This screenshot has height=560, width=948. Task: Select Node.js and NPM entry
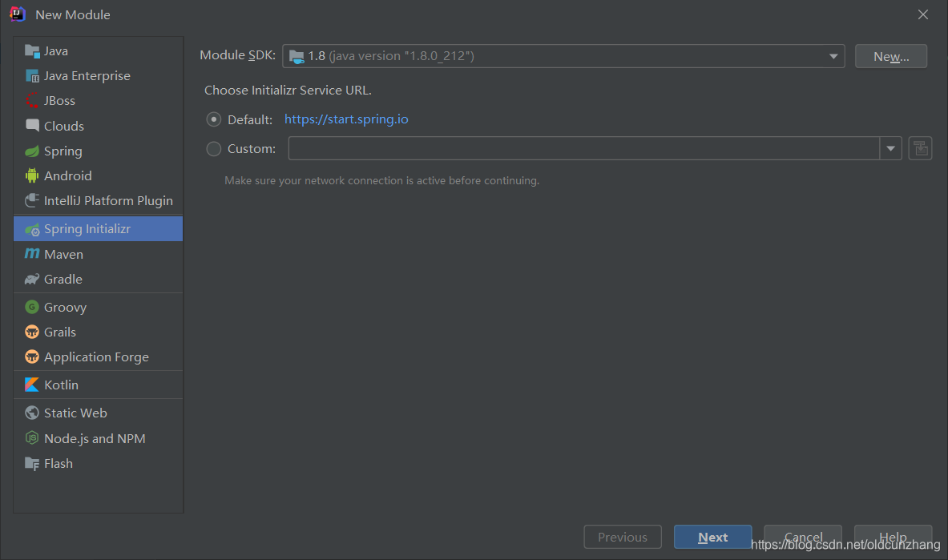click(x=98, y=438)
